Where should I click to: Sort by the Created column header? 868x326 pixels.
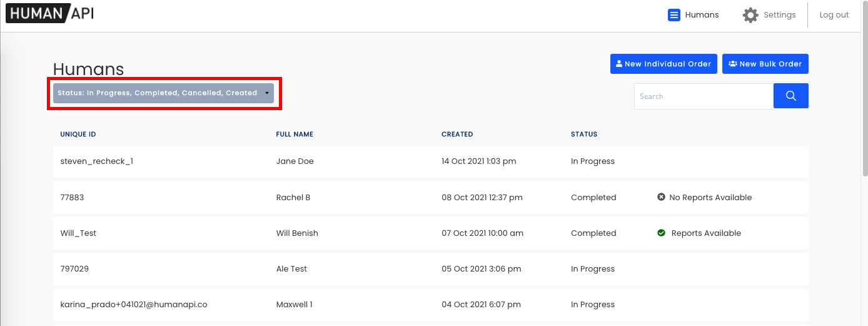pyautogui.click(x=457, y=135)
